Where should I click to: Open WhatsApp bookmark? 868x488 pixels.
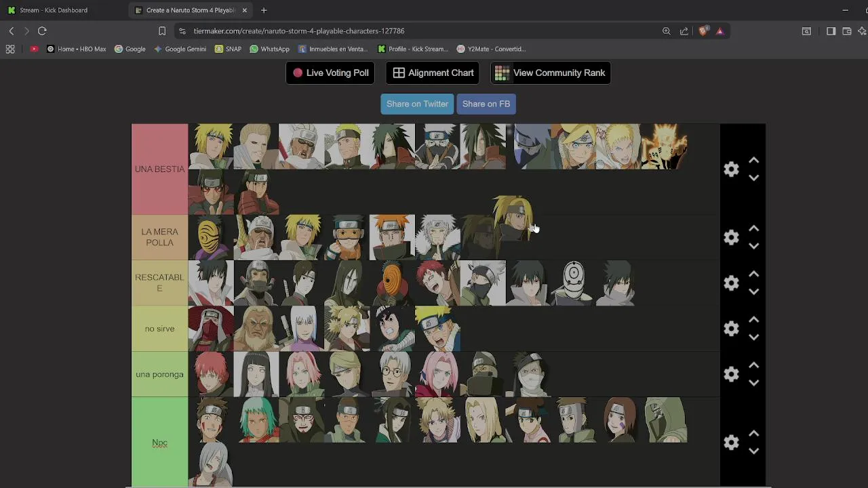(x=269, y=49)
